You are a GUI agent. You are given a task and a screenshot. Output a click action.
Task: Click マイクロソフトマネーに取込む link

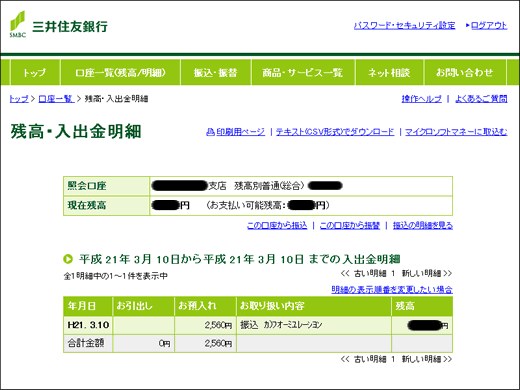[456, 132]
